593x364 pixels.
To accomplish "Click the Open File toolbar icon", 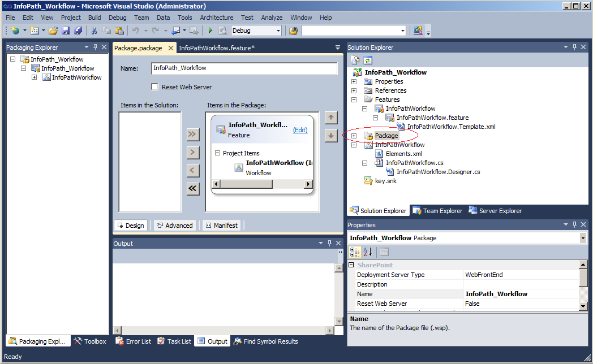I will (x=53, y=31).
